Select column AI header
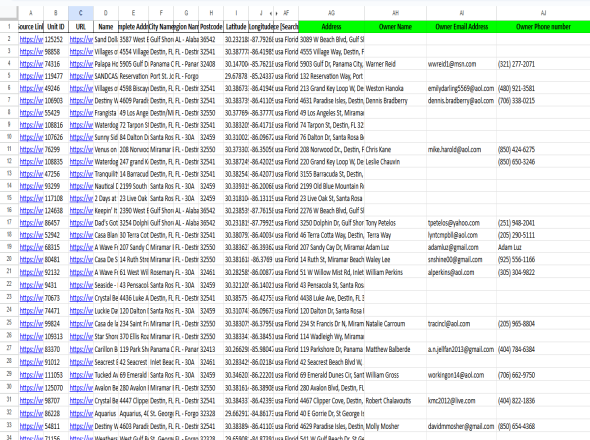 coord(462,13)
